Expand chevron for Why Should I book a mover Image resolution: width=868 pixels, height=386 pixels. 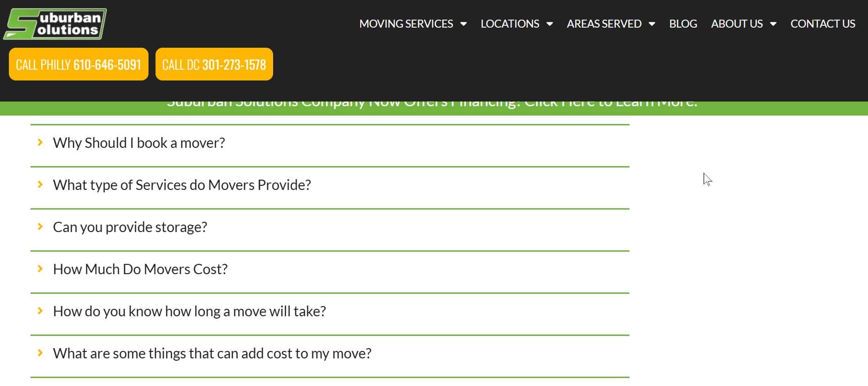click(x=40, y=142)
